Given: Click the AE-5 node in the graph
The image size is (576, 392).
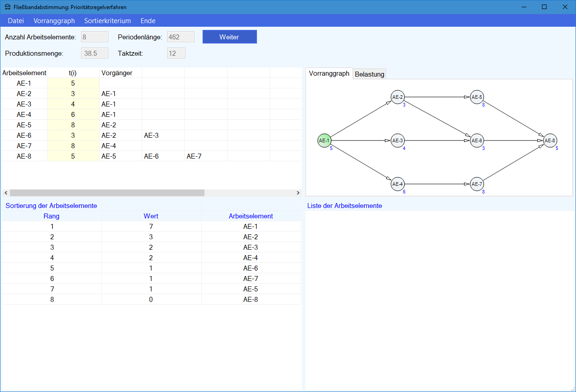Looking at the screenshot, I should 477,97.
